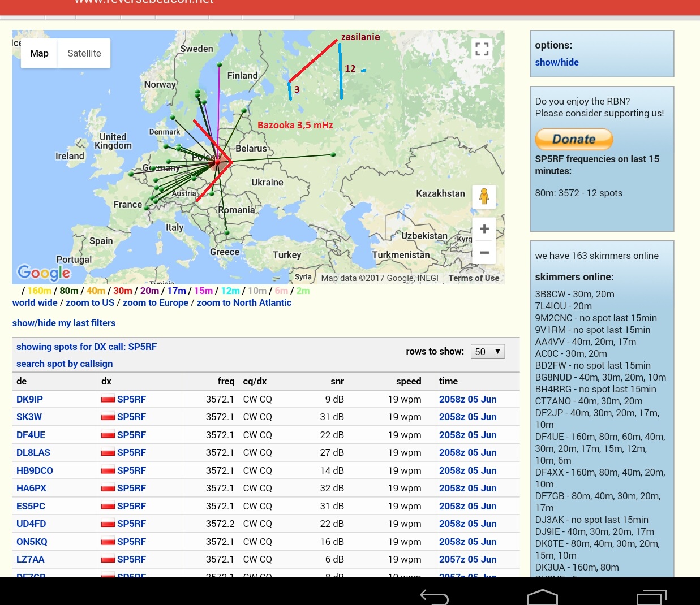700x605 pixels.
Task: Toggle the 160m band filter
Action: (x=39, y=291)
